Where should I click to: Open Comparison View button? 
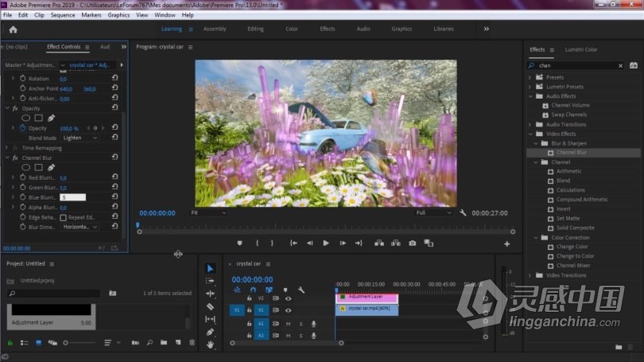click(x=429, y=243)
